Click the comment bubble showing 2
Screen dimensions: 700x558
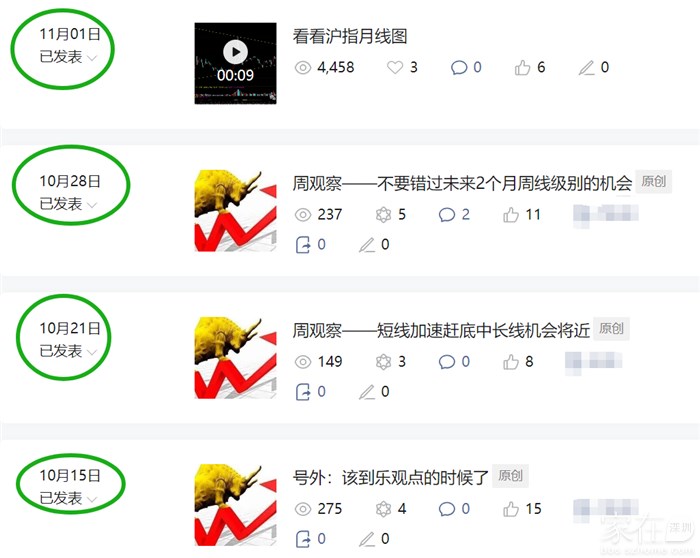(x=447, y=215)
